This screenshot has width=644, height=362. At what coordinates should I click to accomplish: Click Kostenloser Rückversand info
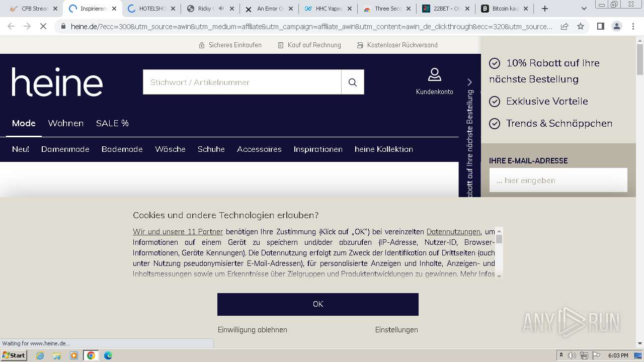(397, 45)
